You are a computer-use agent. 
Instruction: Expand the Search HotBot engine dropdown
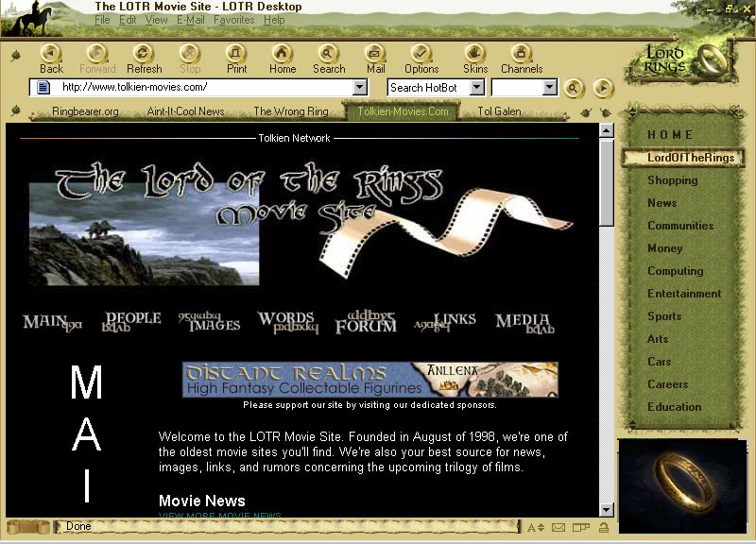pyautogui.click(x=477, y=87)
